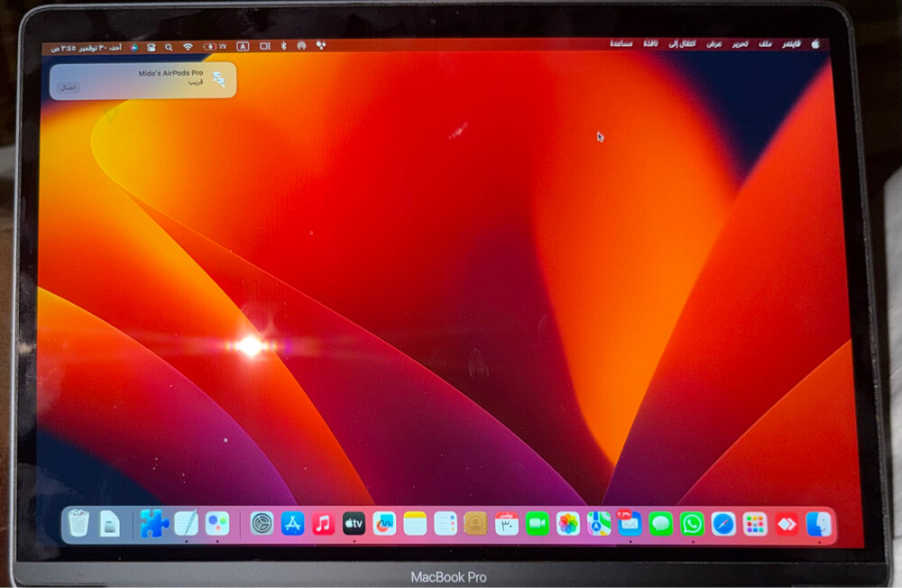
Task: Open Maps from the Dock
Action: click(x=599, y=524)
